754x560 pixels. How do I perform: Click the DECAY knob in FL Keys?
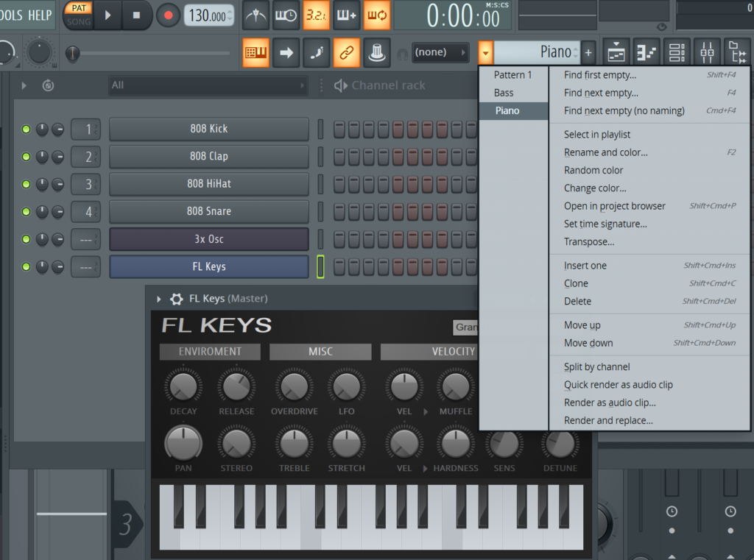[183, 387]
